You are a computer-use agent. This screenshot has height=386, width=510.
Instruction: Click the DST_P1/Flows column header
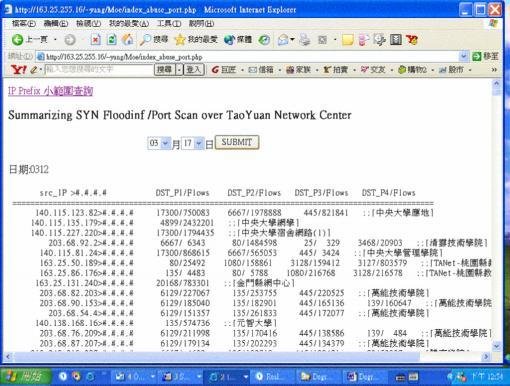click(x=183, y=193)
